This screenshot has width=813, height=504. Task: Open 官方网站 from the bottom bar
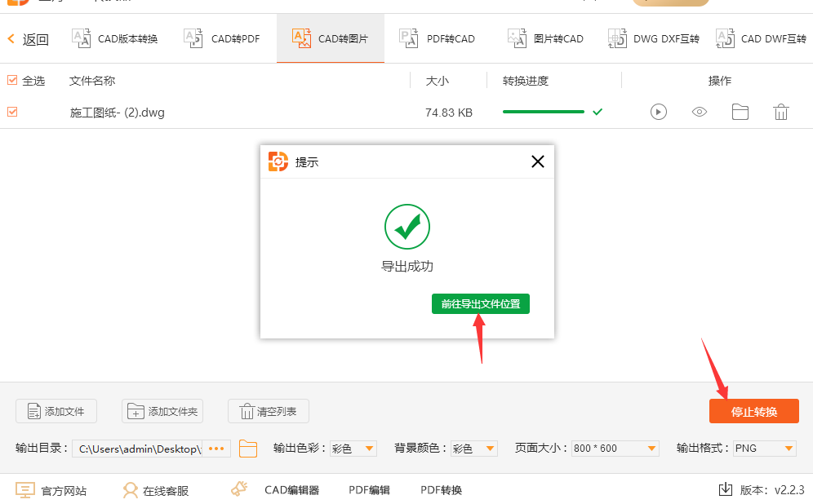click(x=51, y=490)
